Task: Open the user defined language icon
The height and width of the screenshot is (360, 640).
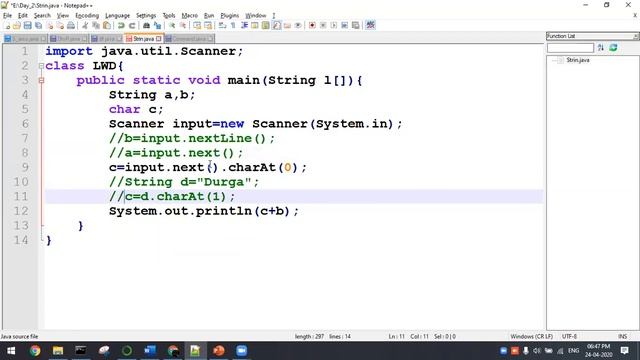Action: click(255, 25)
